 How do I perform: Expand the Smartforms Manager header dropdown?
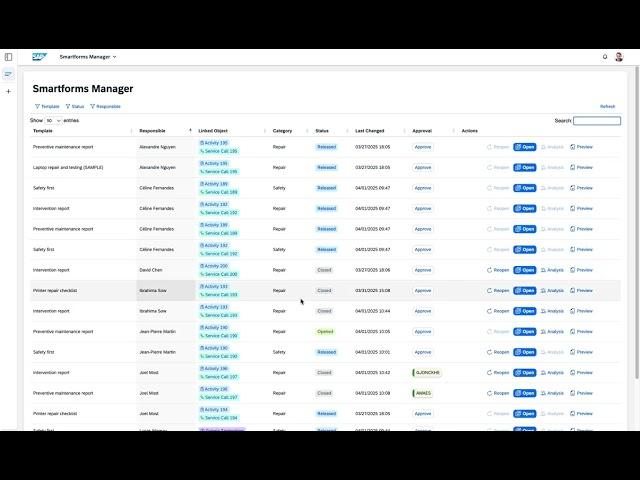pyautogui.click(x=88, y=57)
